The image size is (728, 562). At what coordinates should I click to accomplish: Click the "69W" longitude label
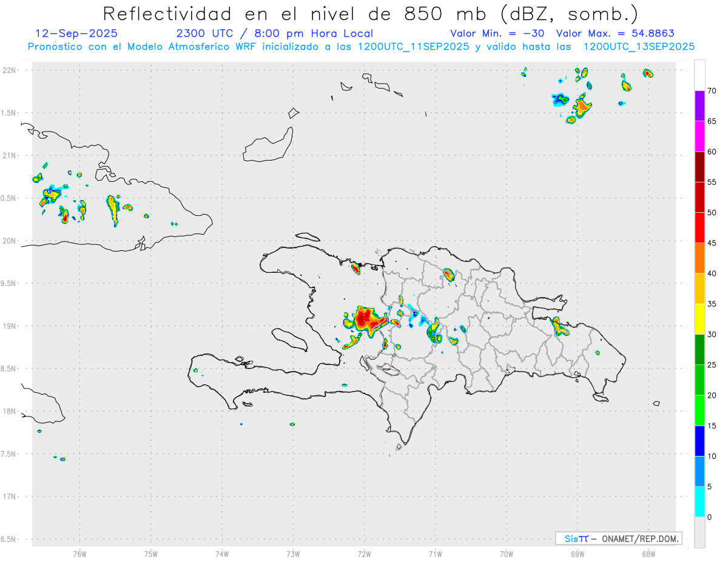[578, 554]
